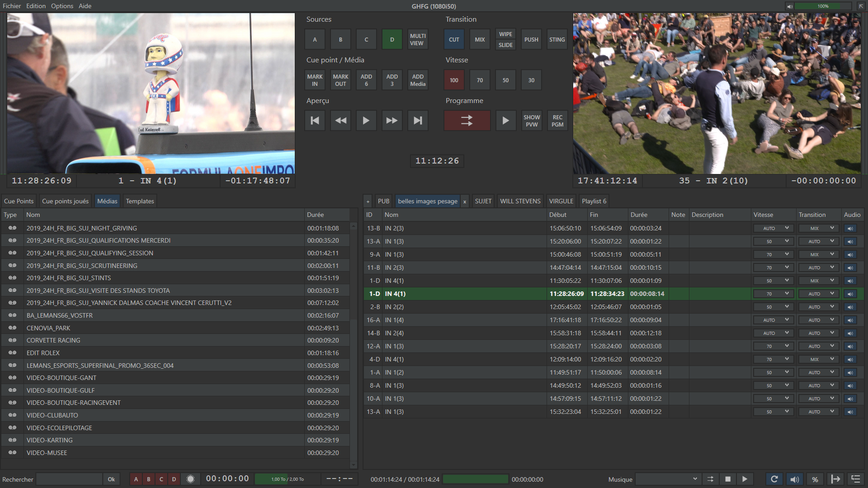Open Transition dropdown for row 10-A

[x=819, y=399]
